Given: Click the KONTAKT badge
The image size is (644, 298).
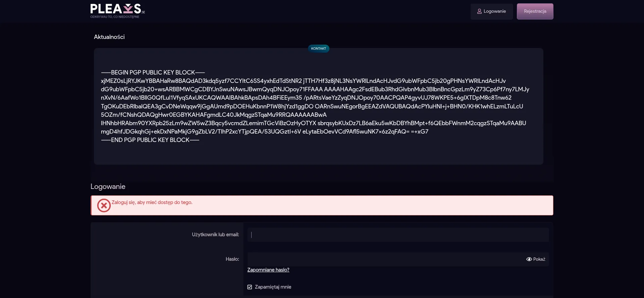Looking at the screenshot, I should coord(318,49).
